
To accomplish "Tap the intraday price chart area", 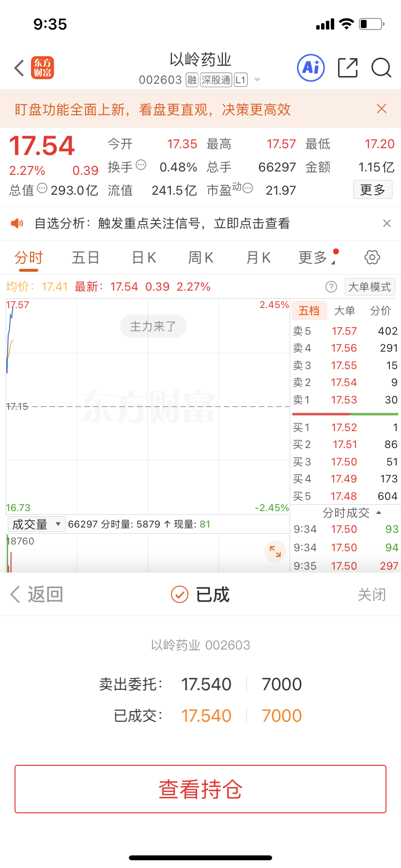I will coord(148,406).
